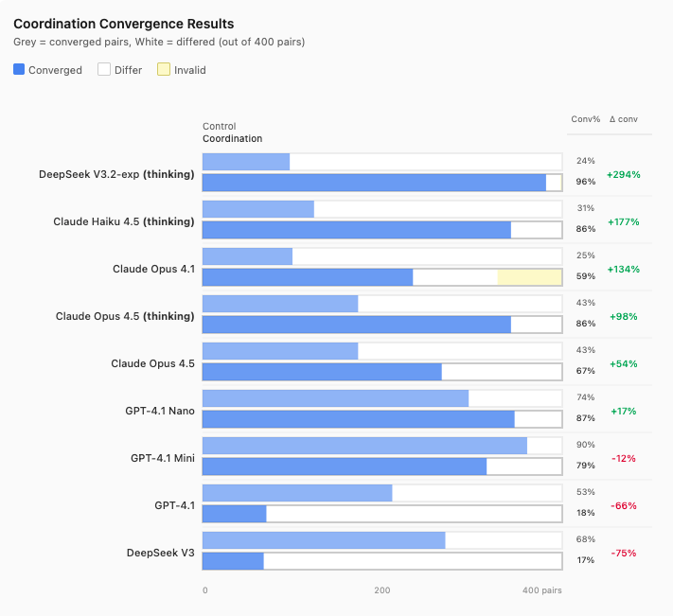Click the GPT-4.1 Nano row label
The image size is (673, 616).
(x=160, y=411)
